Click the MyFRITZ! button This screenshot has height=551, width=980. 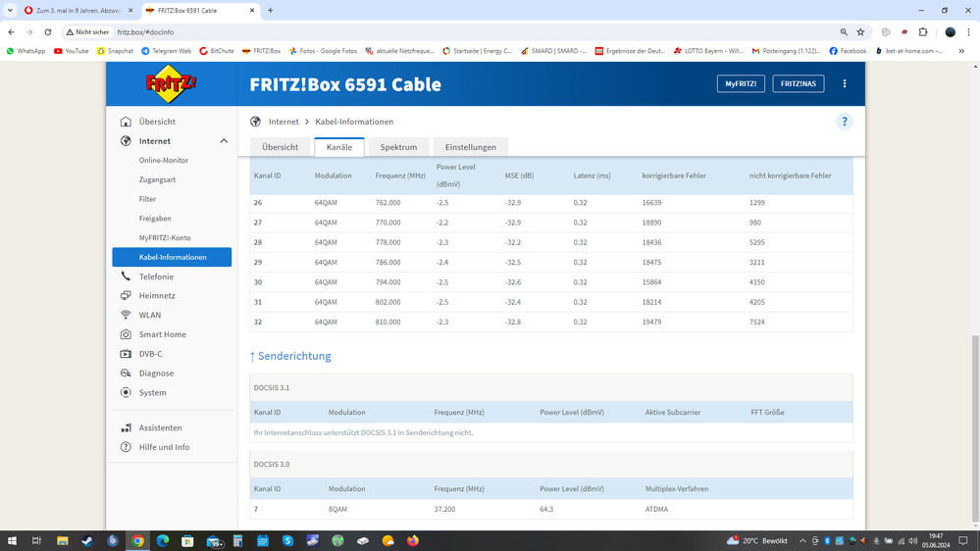741,84
